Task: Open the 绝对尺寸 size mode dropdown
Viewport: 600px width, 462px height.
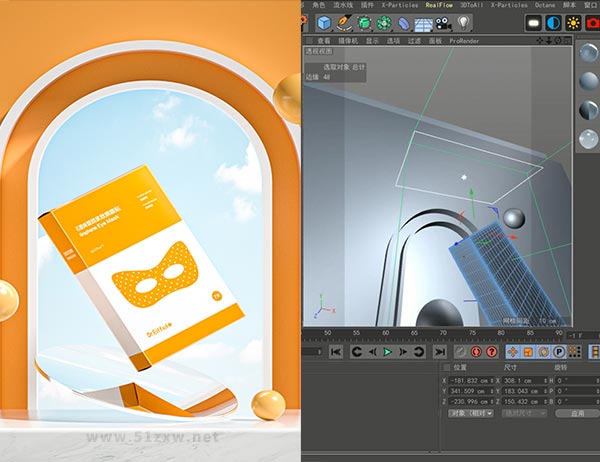Action: tap(524, 413)
